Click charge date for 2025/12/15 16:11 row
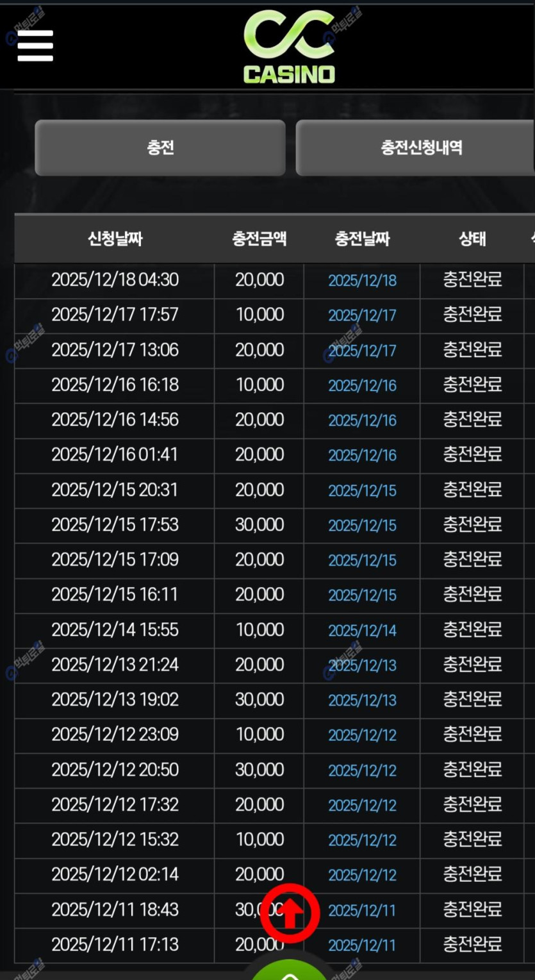Viewport: 535px width, 980px height. 362,595
